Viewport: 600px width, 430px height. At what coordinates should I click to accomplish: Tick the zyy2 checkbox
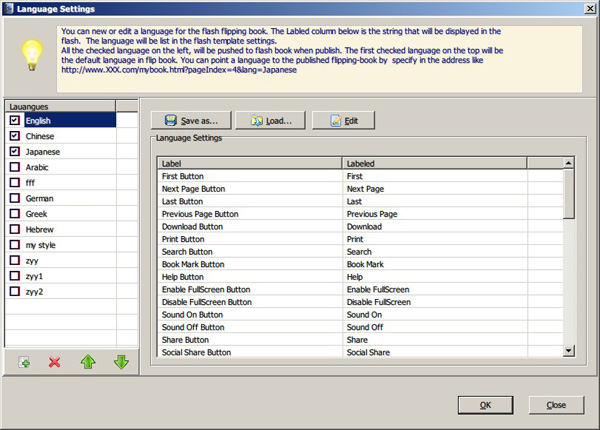pos(15,291)
